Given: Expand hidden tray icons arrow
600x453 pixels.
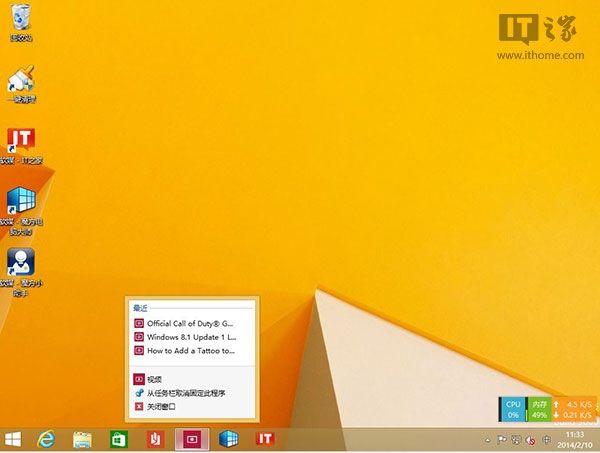Looking at the screenshot, I should (x=487, y=440).
